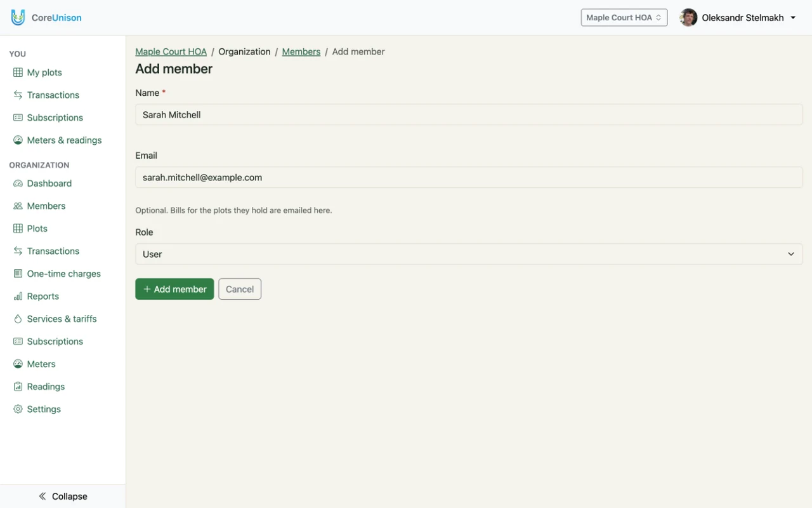Screen dimensions: 812x508
Task: Click the "Role" field label
Action: 145,232
